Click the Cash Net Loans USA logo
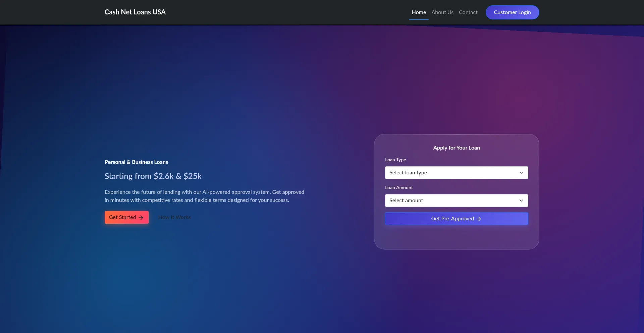This screenshot has width=644, height=333. [x=135, y=12]
